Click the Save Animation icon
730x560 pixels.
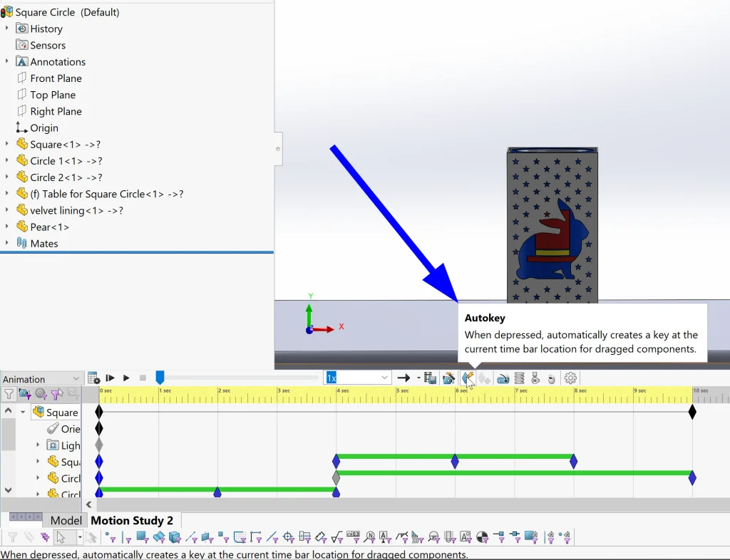(430, 378)
